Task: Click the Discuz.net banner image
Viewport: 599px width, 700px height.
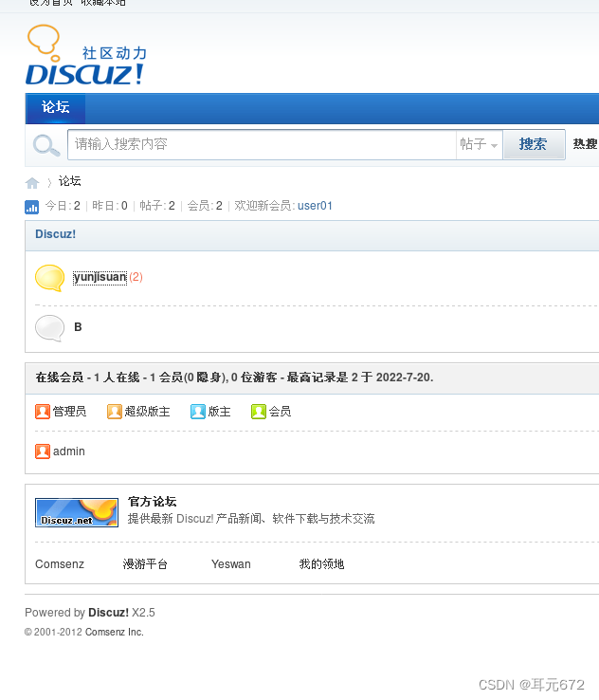Action: (77, 512)
